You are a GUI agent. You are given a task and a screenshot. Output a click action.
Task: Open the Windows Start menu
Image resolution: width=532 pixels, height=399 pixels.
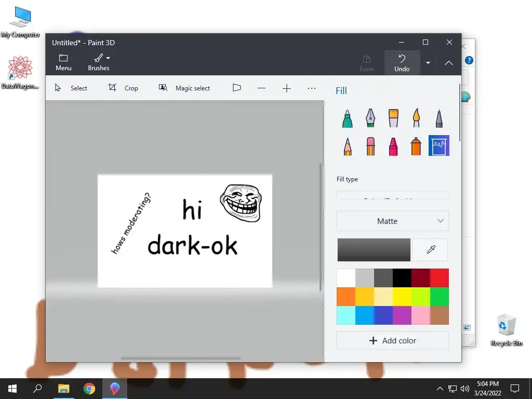(x=12, y=389)
